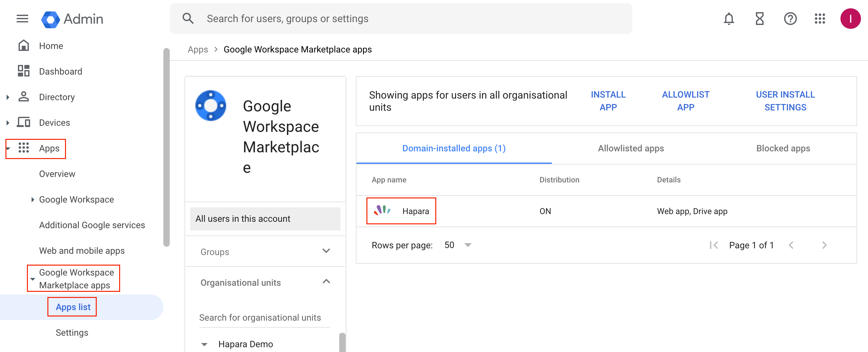
Task: Click the Apps grid icon in sidebar
Action: click(24, 148)
